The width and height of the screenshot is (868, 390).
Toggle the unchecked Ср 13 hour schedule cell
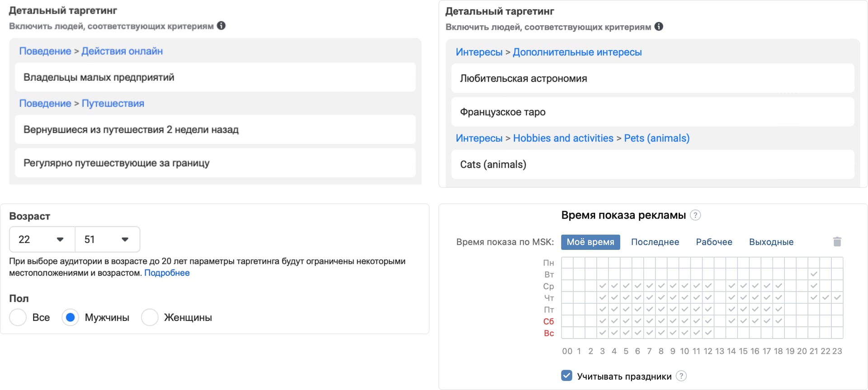720,286
